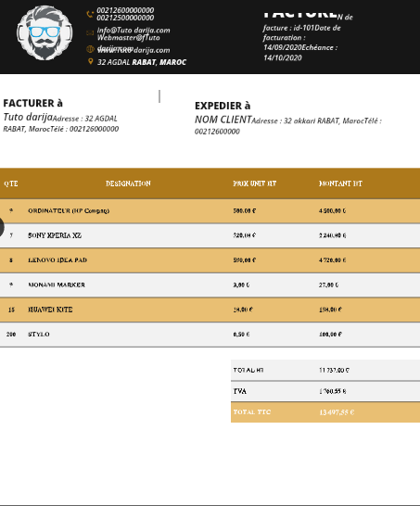
Task: Click the envelope email icon
Action: (90, 33)
